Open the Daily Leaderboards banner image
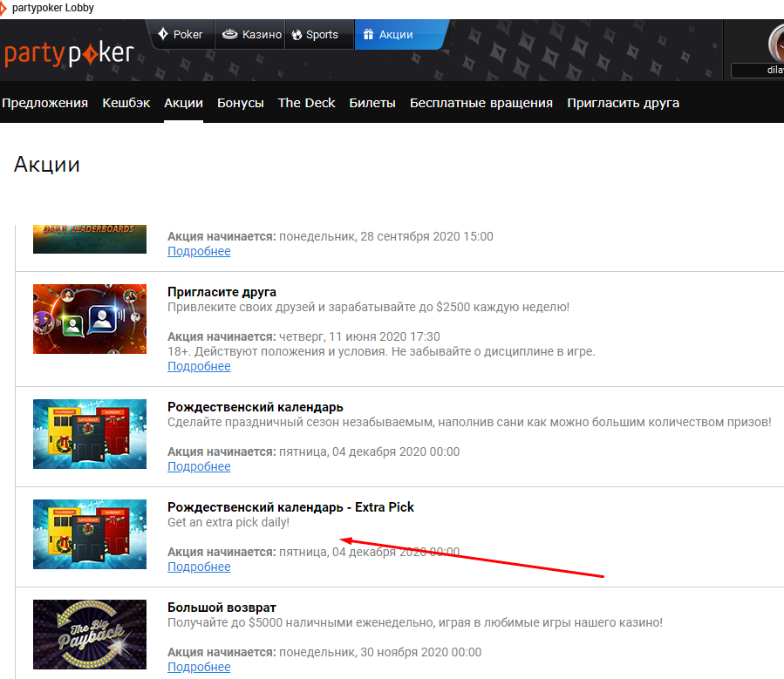 90,240
